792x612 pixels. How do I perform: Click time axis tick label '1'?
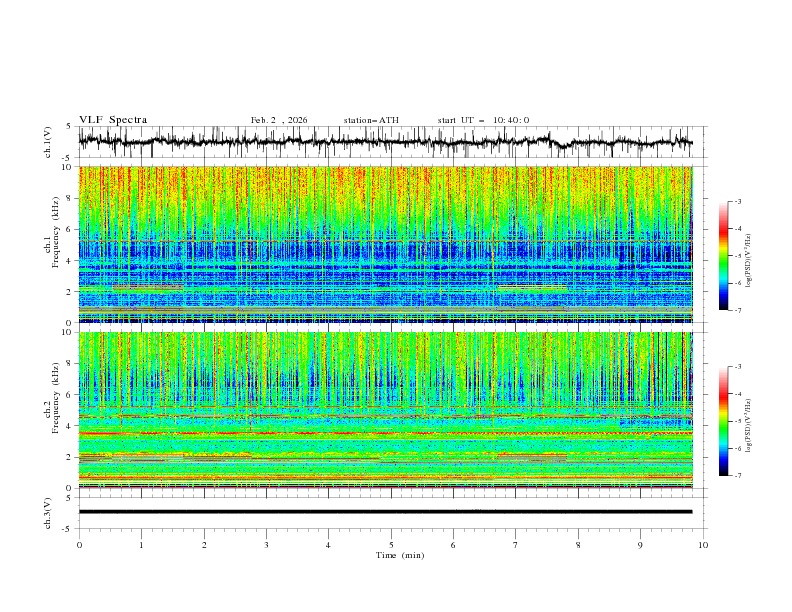(141, 545)
